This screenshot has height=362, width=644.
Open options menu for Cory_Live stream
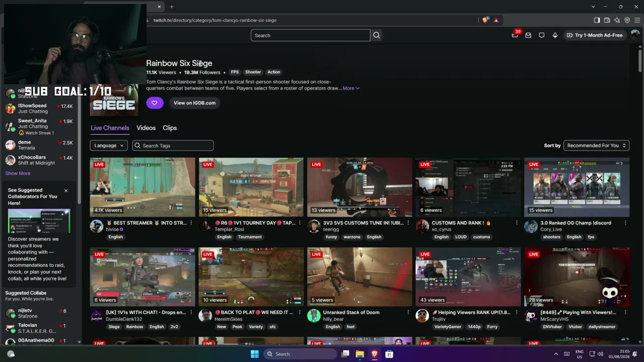[625, 223]
